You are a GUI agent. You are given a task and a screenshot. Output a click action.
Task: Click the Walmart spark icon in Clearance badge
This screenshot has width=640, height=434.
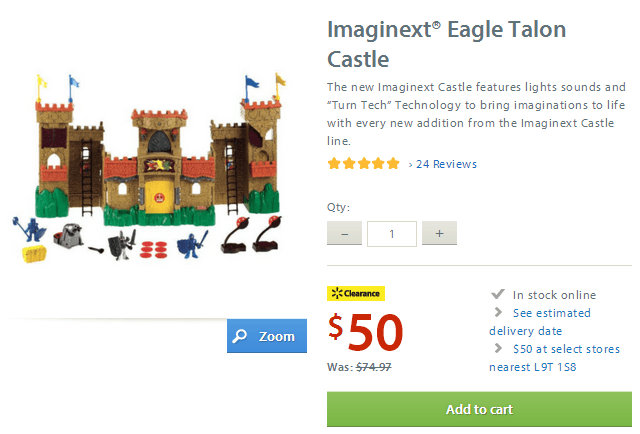pyautogui.click(x=338, y=293)
